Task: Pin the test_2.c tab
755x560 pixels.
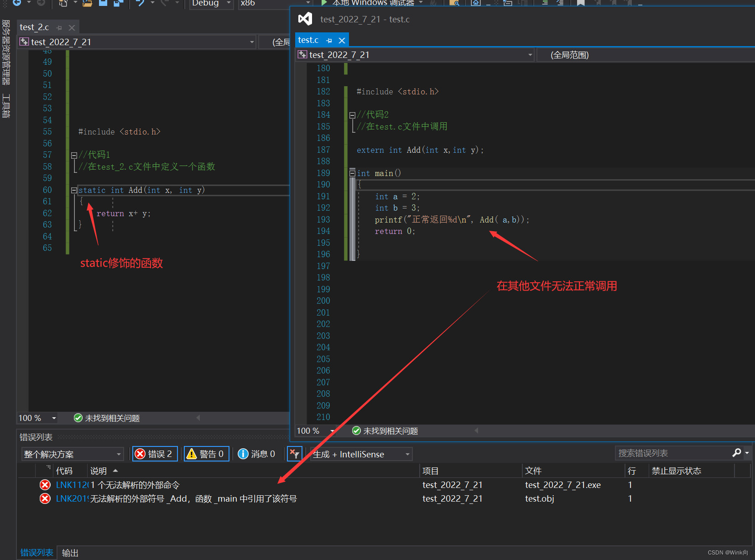Action: pos(59,28)
